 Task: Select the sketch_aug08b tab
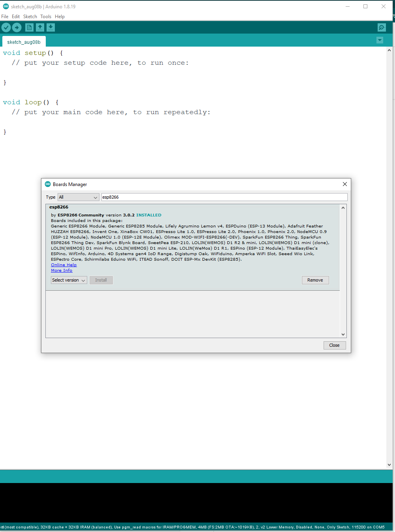click(x=24, y=42)
